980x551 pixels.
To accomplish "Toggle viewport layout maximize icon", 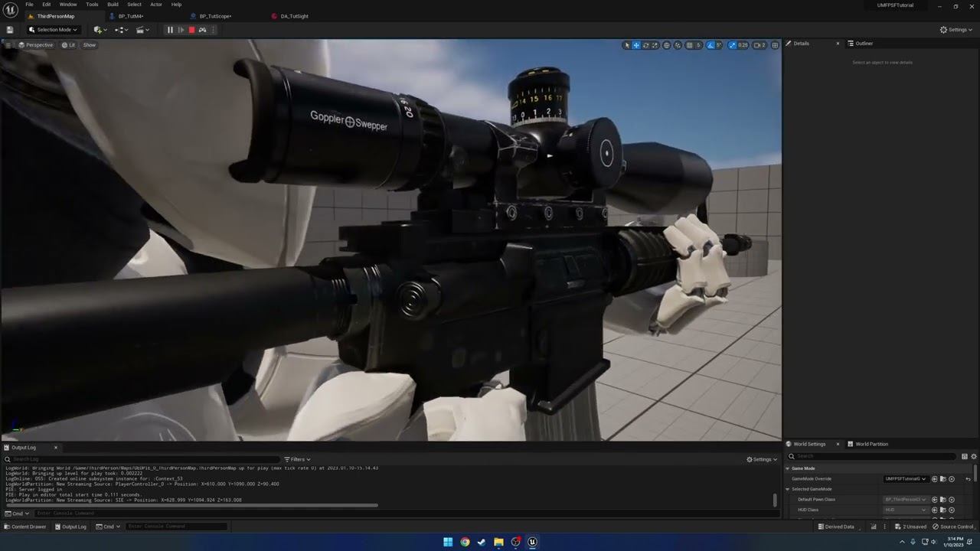I will [x=775, y=45].
